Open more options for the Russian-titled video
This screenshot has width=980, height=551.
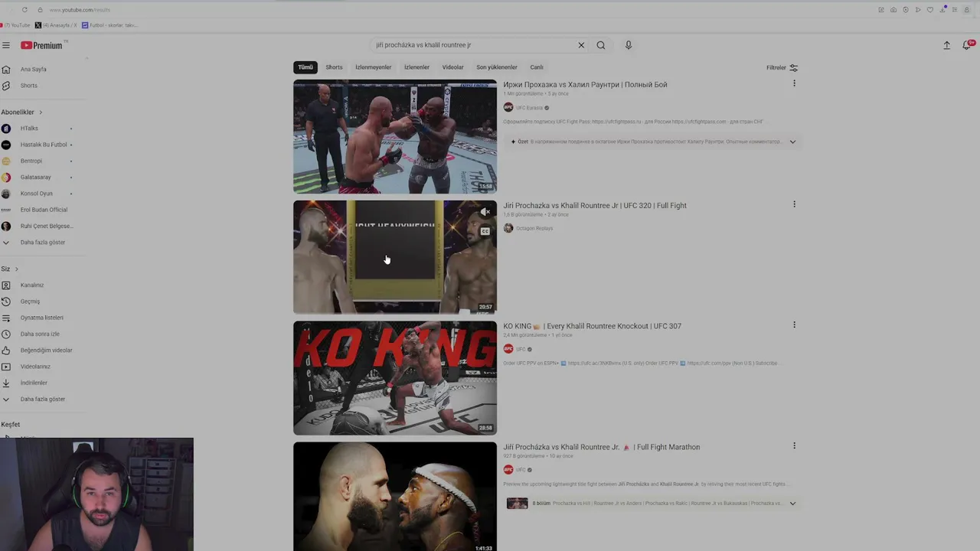click(x=794, y=83)
